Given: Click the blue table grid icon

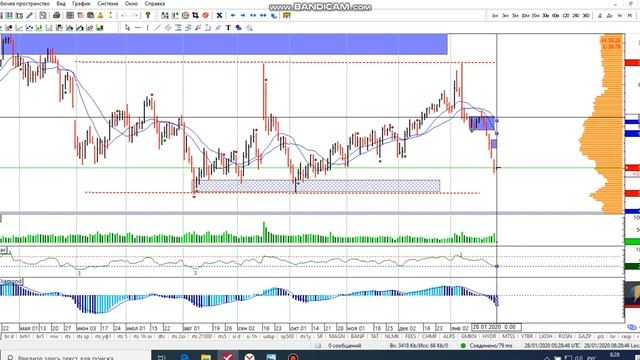Looking at the screenshot, I should (x=9, y=16).
